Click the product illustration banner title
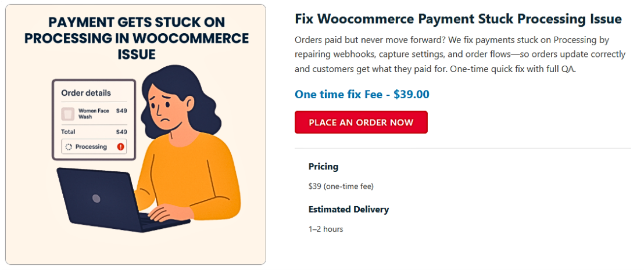 click(x=137, y=38)
